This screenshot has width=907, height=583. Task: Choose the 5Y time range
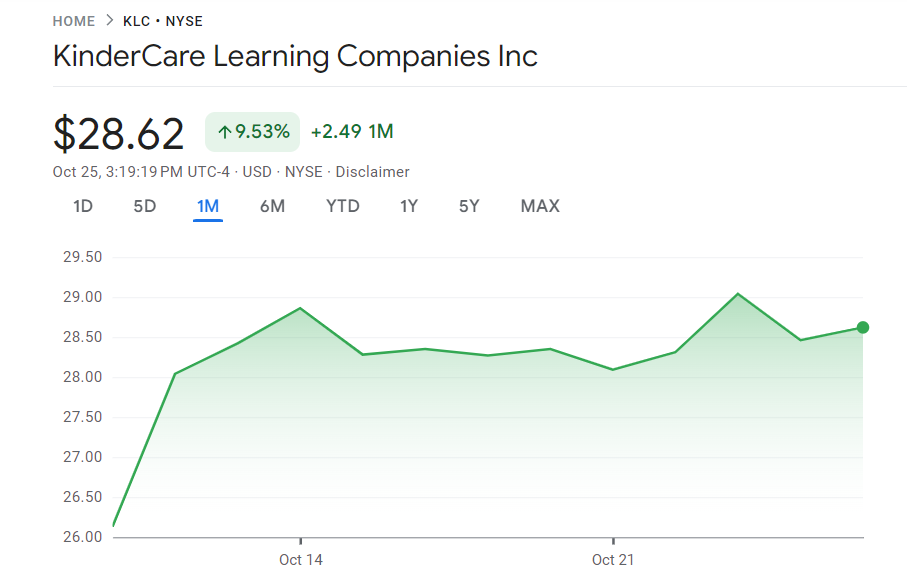pos(469,207)
